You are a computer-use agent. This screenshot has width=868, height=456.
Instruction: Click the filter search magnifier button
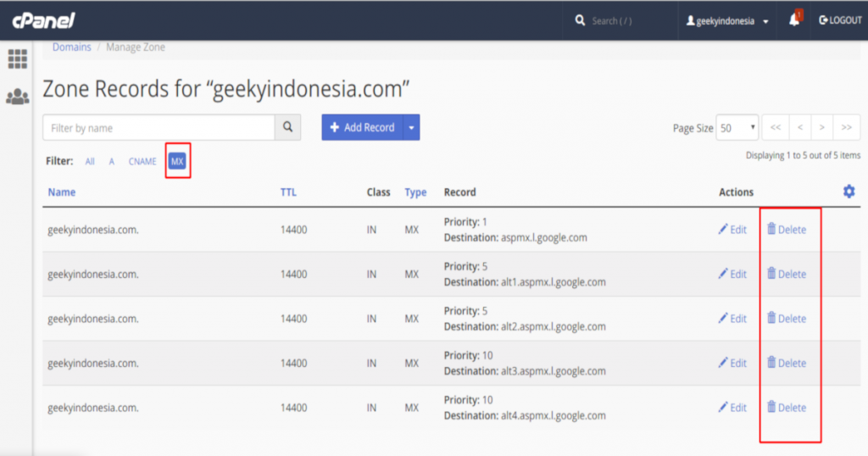coord(288,127)
